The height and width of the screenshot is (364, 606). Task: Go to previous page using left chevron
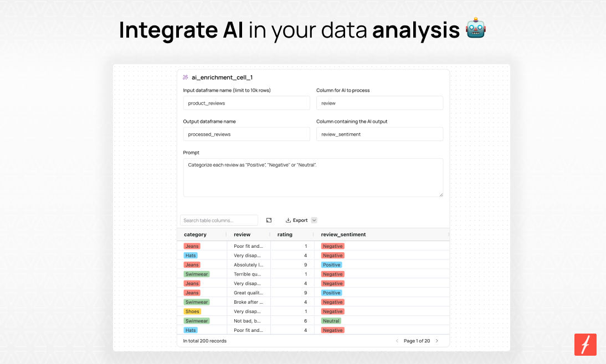tap(397, 341)
